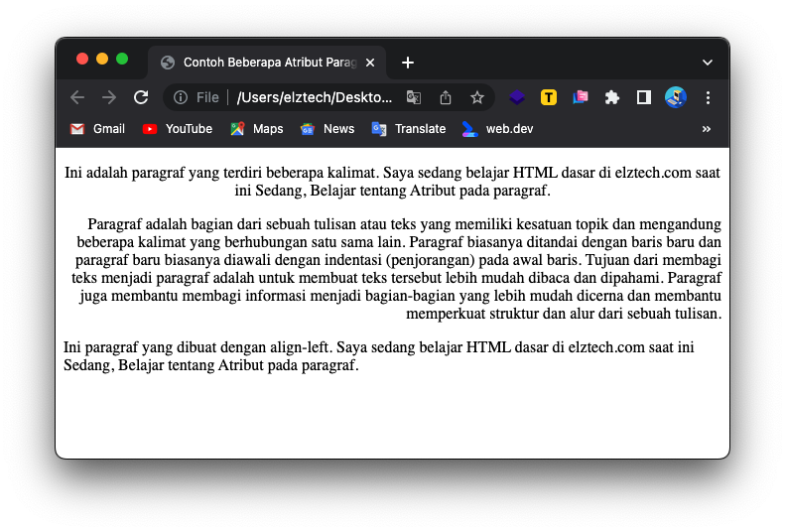Open the Chrome three-dot menu
This screenshot has width=785, height=532.
pos(708,97)
